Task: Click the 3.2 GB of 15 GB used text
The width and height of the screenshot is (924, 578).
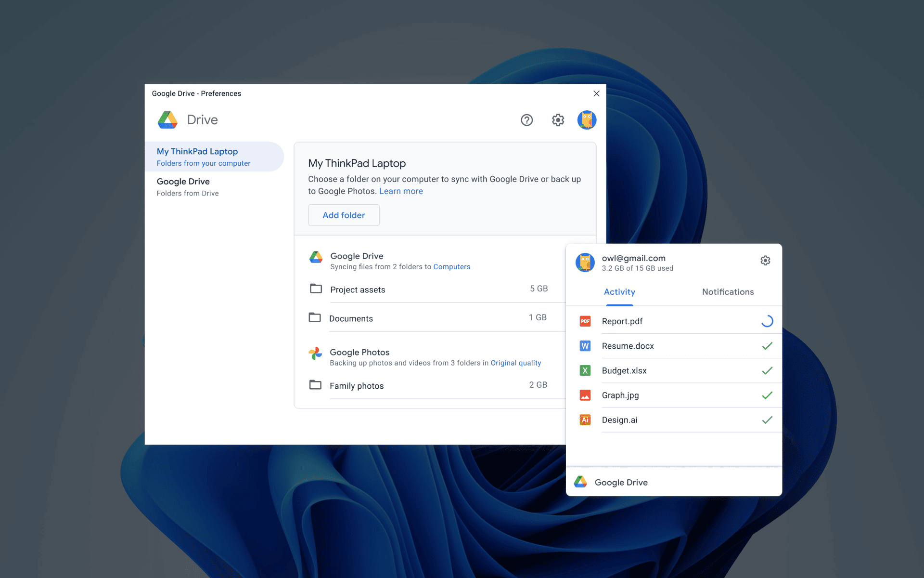Action: tap(637, 268)
